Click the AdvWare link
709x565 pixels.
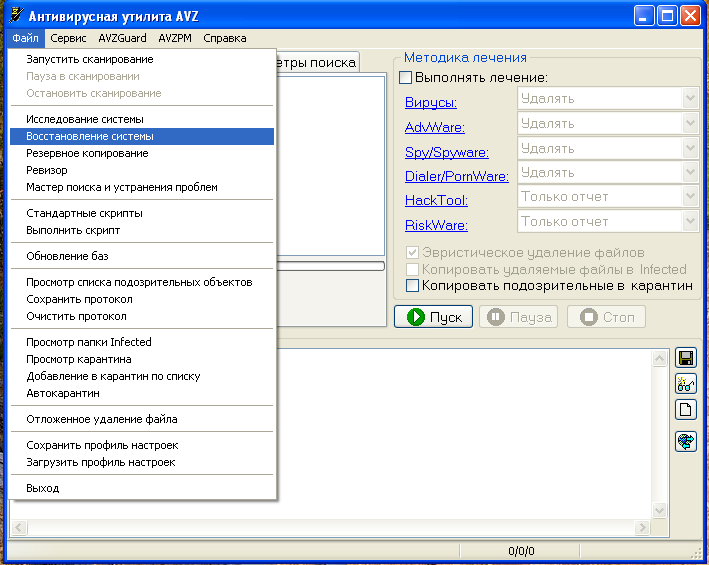[435, 127]
